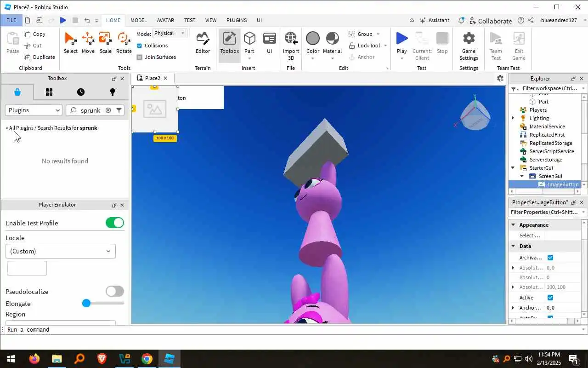This screenshot has height=368, width=588.
Task: Switch to the AVATAR ribbon tab
Action: [x=165, y=20]
